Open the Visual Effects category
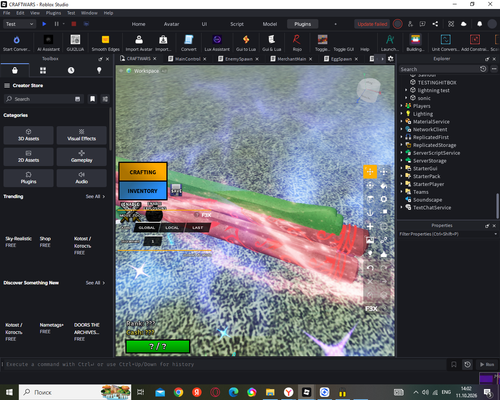 coord(82,135)
